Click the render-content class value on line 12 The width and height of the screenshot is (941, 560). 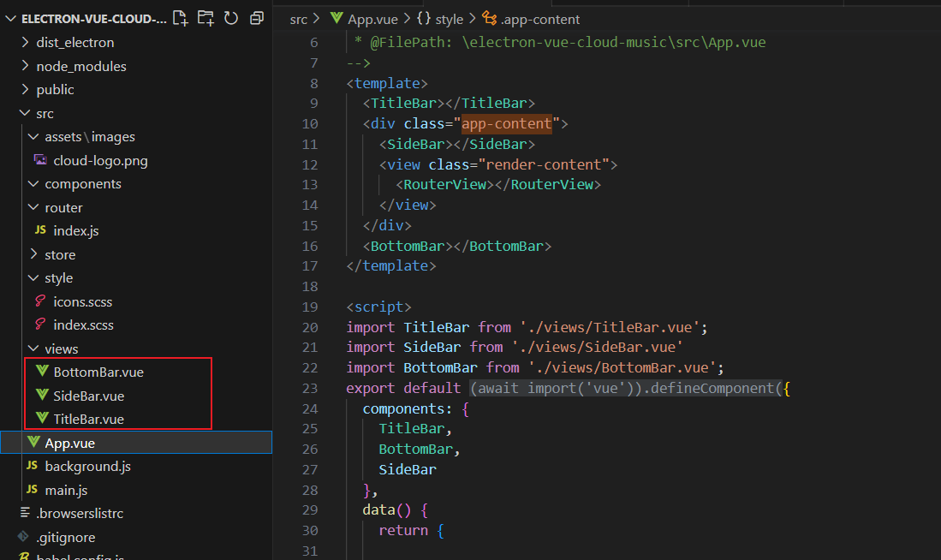(x=543, y=164)
